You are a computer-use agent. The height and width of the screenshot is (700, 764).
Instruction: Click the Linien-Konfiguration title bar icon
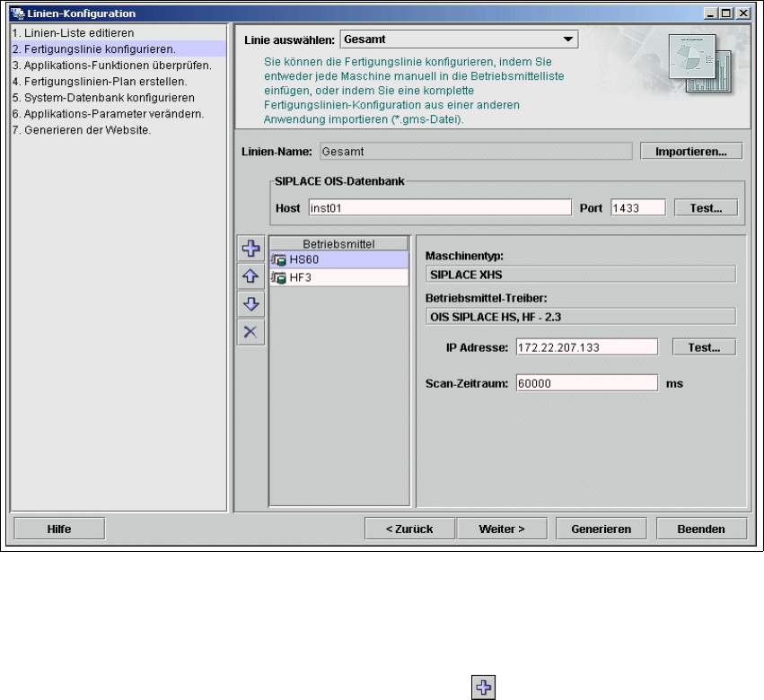click(x=17, y=13)
